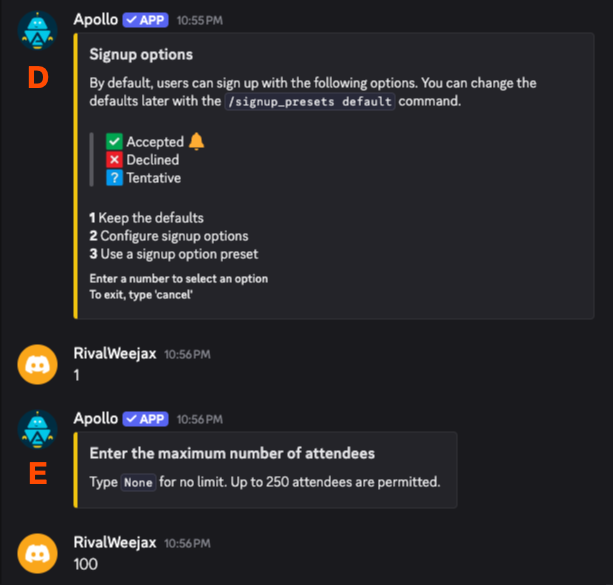Click the "100" message text

pyautogui.click(x=86, y=564)
